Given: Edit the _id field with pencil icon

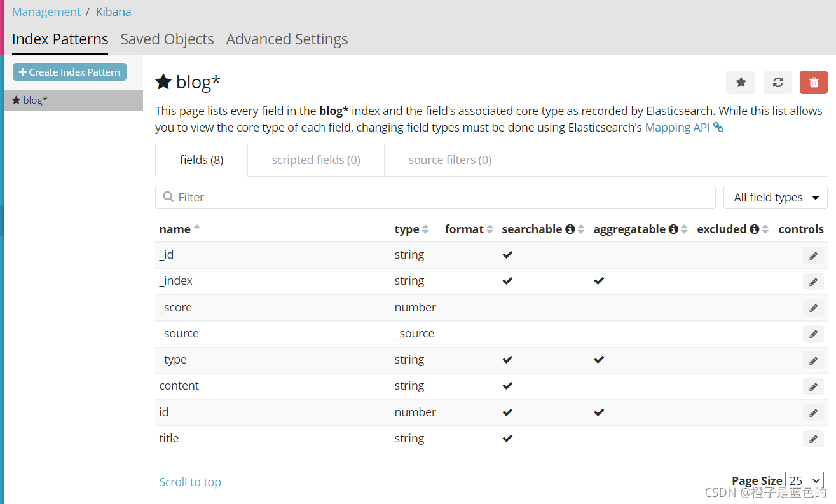Looking at the screenshot, I should [813, 255].
